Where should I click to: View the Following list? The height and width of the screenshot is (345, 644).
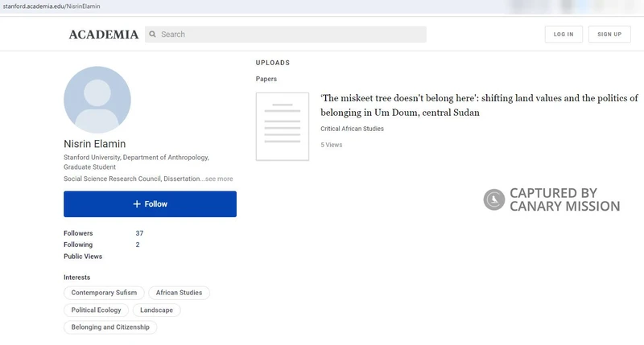coord(78,244)
